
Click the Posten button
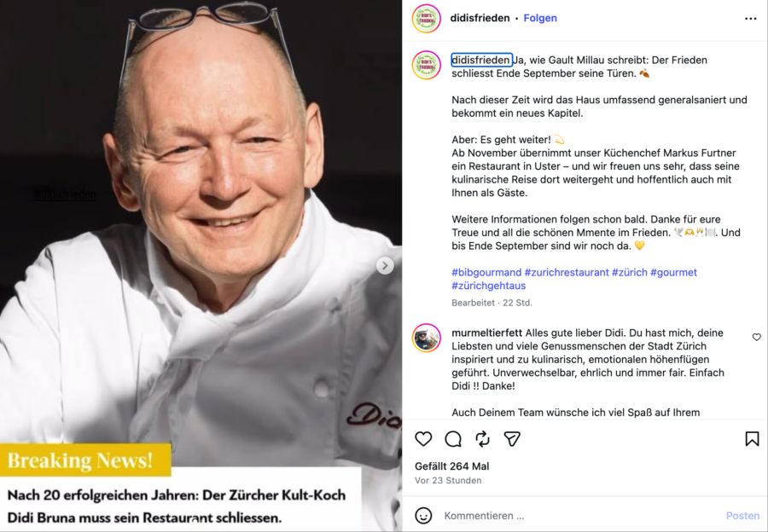[742, 515]
